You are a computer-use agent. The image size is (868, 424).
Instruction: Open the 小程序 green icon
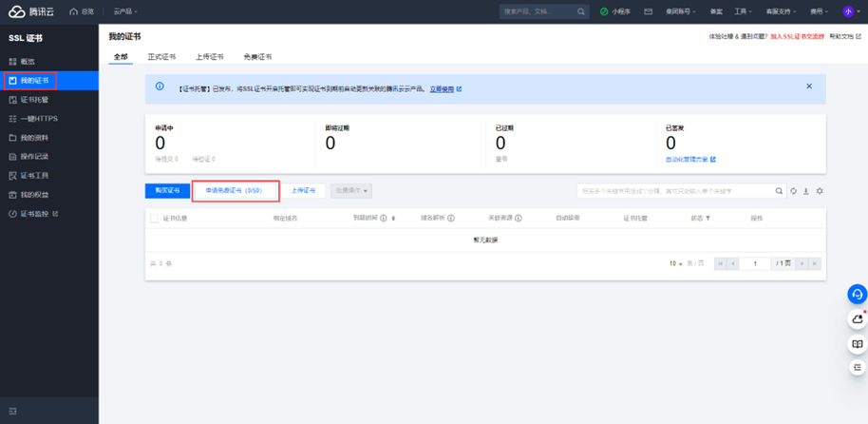[604, 11]
